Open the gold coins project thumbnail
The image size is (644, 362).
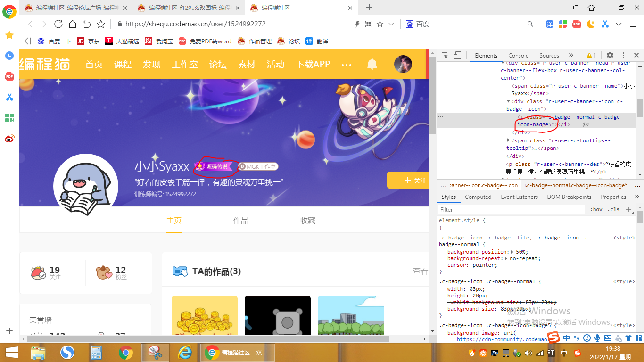tap(205, 315)
